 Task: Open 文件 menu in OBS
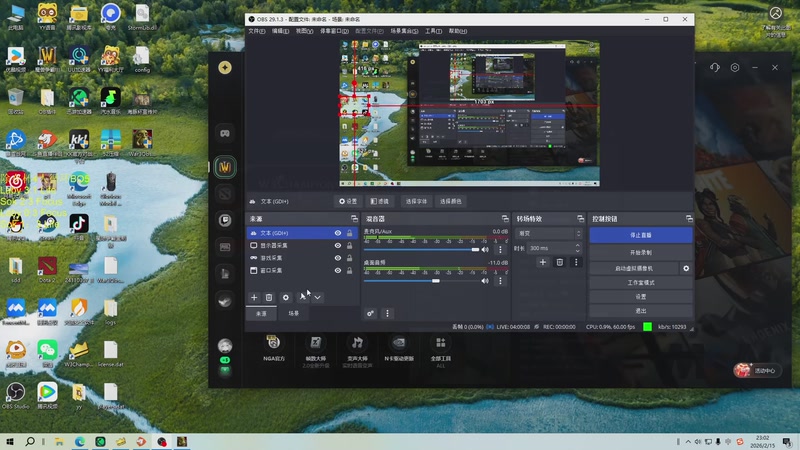coord(257,31)
